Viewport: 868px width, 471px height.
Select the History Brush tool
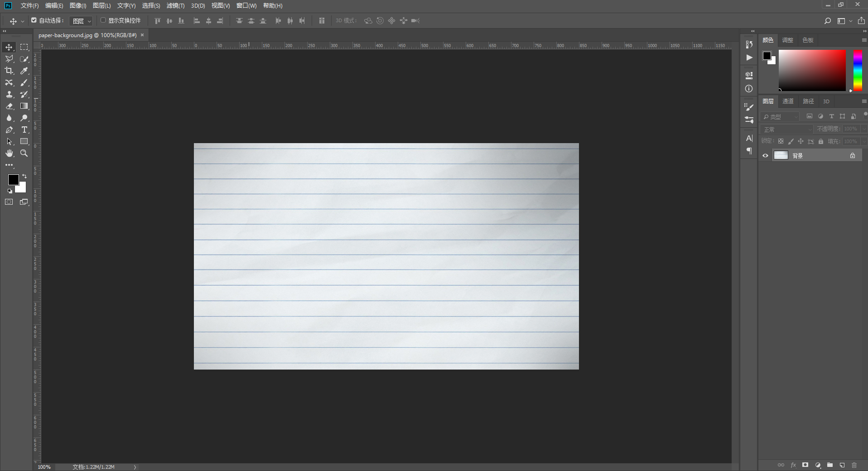(x=24, y=94)
